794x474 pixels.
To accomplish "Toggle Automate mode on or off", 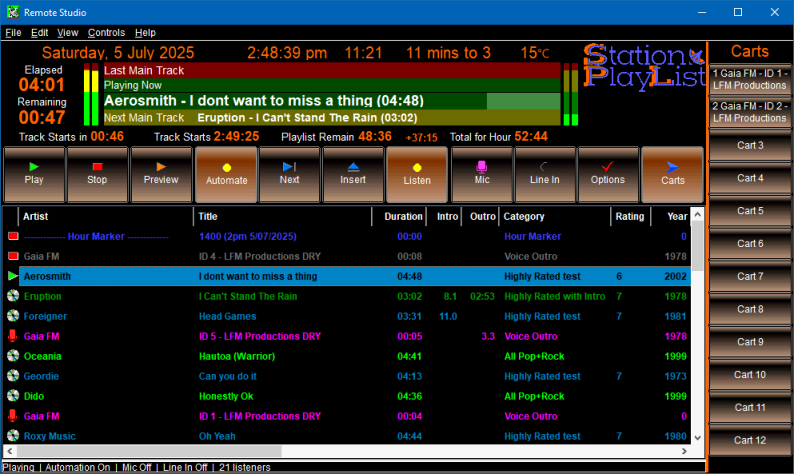I will (225, 174).
